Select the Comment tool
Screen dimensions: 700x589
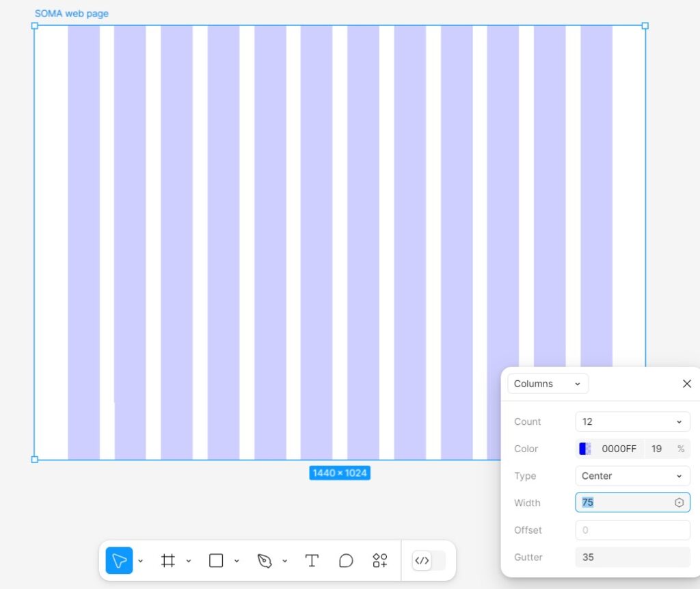point(346,560)
